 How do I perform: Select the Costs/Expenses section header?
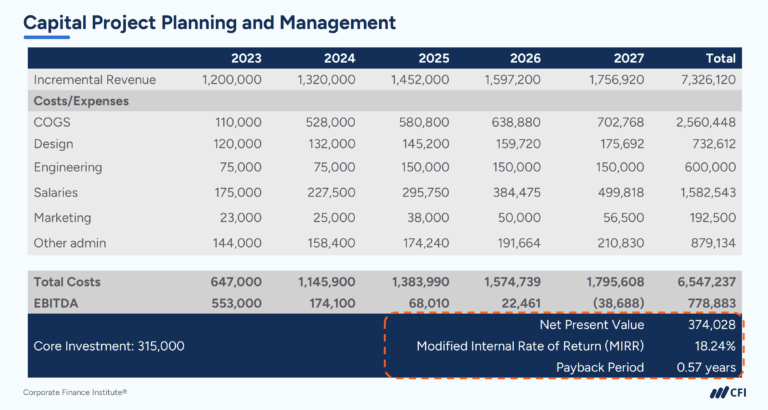[81, 101]
